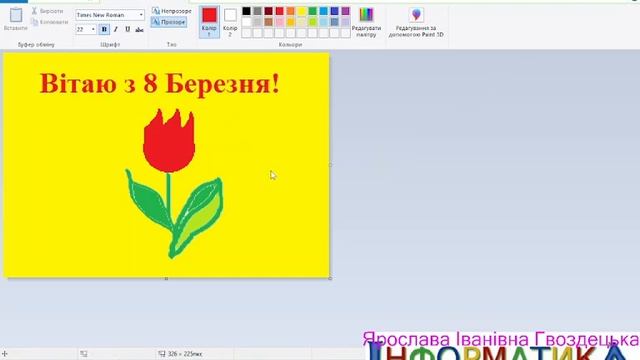
Task: Pick the light turquoise palette swatch
Action: (x=324, y=22)
